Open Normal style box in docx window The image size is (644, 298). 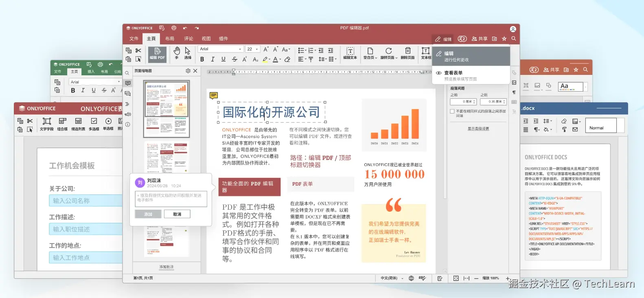point(601,125)
